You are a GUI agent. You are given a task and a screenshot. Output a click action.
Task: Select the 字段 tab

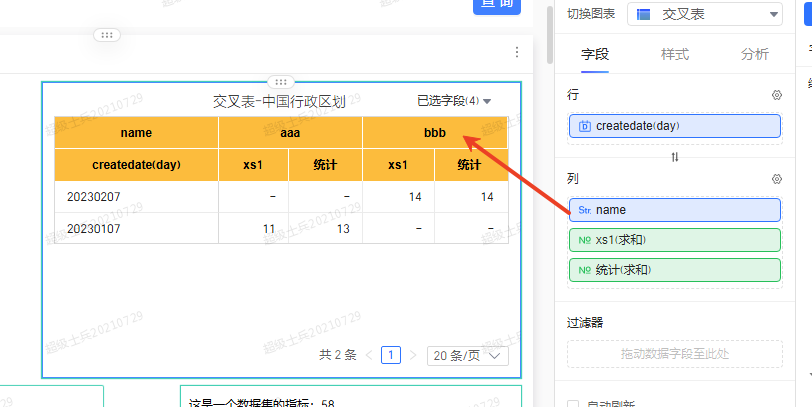[x=595, y=54]
